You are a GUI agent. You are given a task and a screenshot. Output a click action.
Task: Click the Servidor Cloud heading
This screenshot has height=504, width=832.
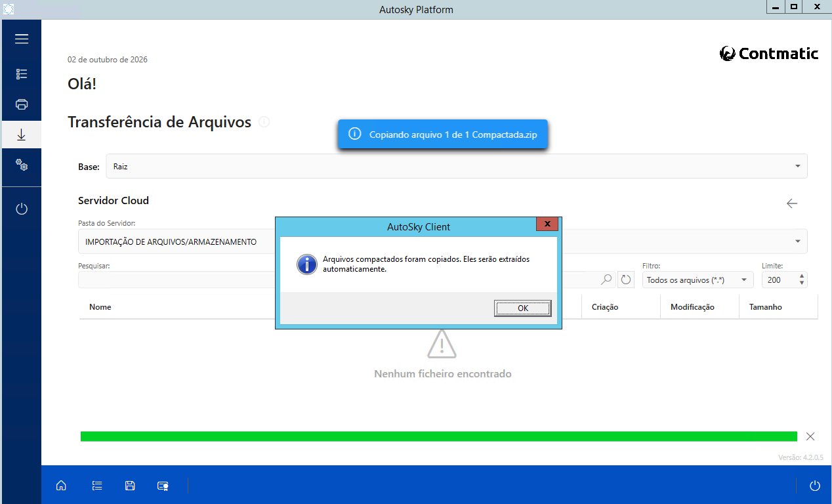click(x=114, y=201)
